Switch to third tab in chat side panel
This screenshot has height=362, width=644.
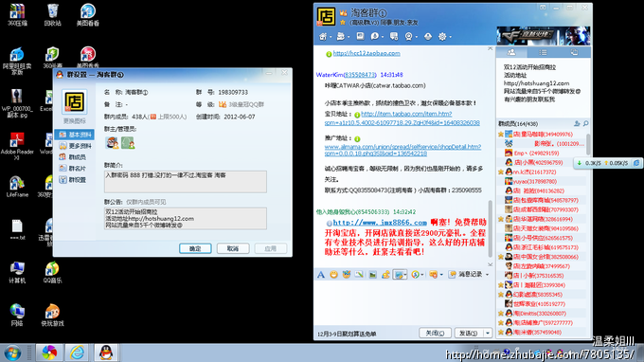574,52
